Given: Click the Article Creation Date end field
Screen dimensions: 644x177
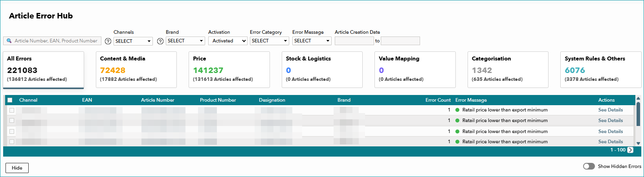Looking at the screenshot, I should pos(400,41).
